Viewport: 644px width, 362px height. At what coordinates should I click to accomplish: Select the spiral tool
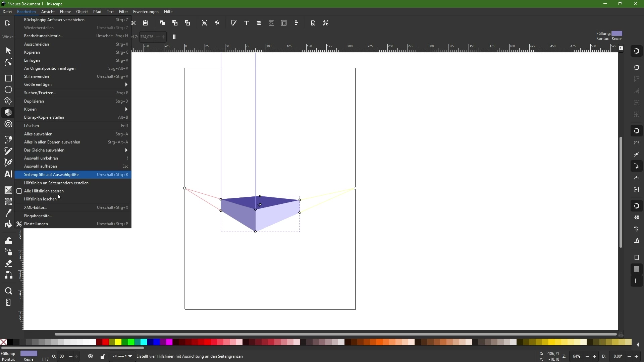[x=8, y=124]
